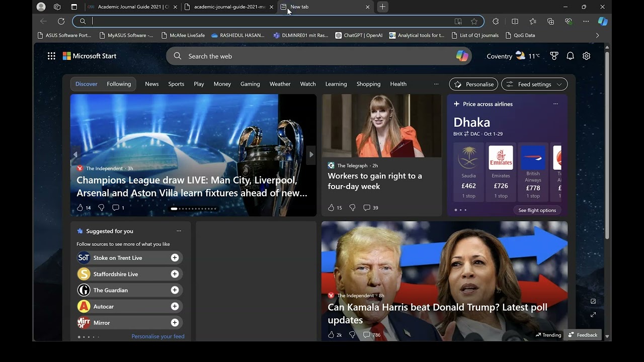
Task: Open the Money category
Action: (x=222, y=84)
